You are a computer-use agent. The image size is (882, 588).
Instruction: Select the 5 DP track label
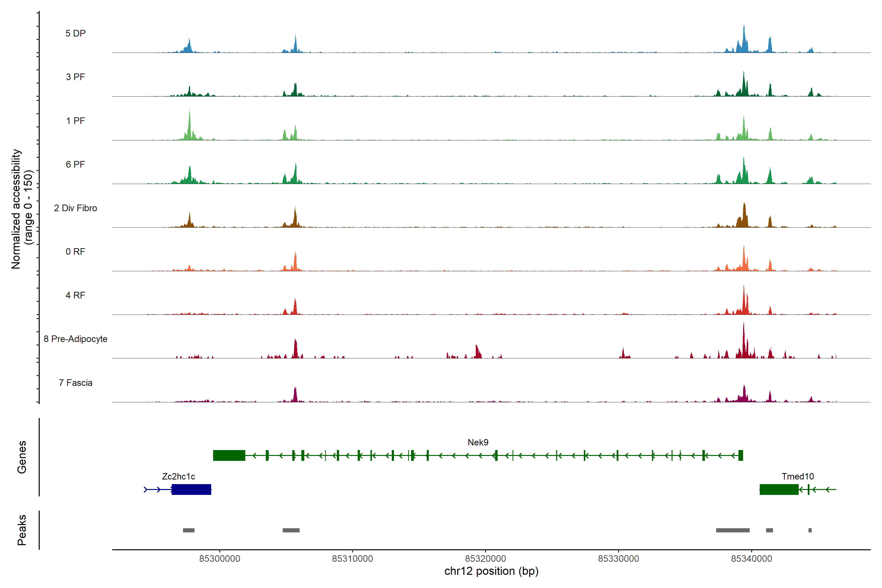click(75, 33)
